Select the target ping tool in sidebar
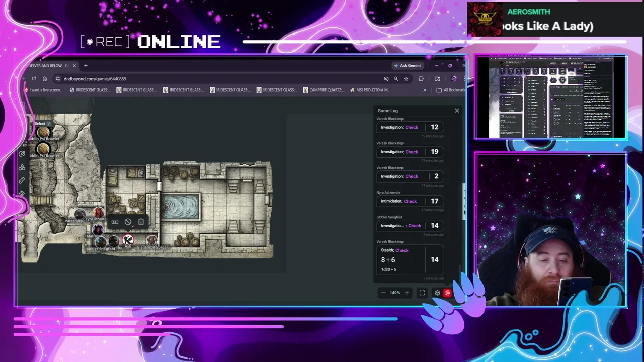This screenshot has width=644, height=362. tap(22, 193)
